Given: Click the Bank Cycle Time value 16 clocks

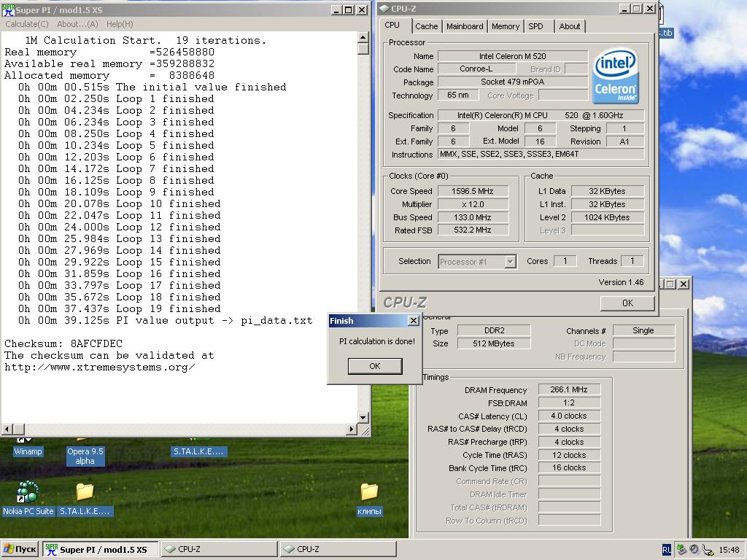Looking at the screenshot, I should [569, 467].
